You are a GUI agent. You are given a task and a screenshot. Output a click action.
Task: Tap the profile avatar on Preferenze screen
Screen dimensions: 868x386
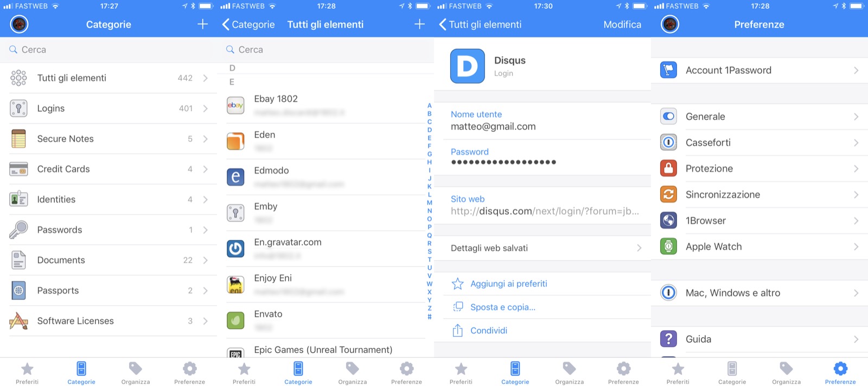click(x=670, y=24)
